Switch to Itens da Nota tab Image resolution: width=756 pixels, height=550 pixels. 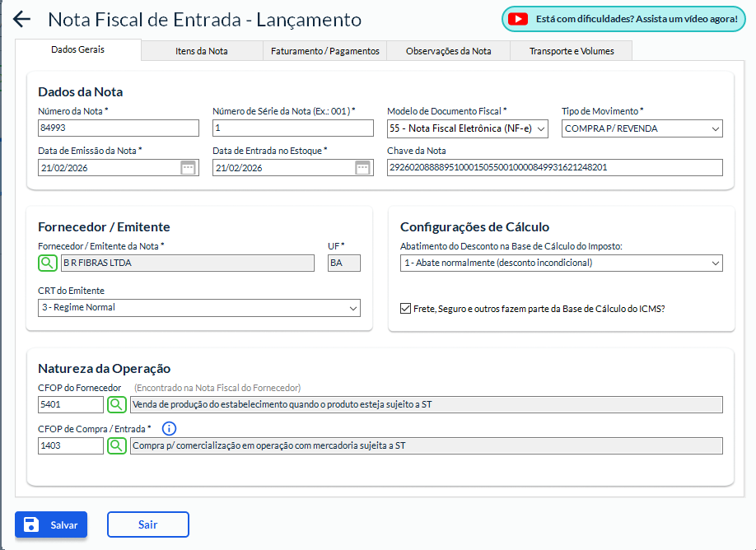(x=202, y=51)
